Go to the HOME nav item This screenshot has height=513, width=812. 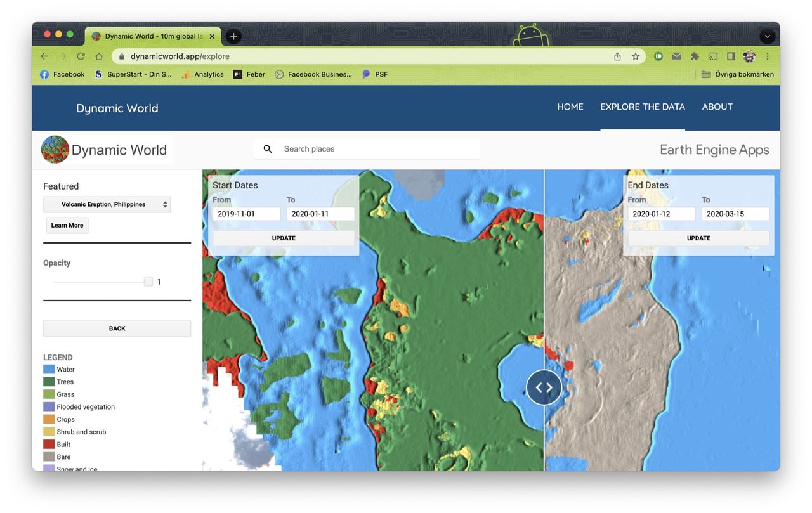coord(570,107)
